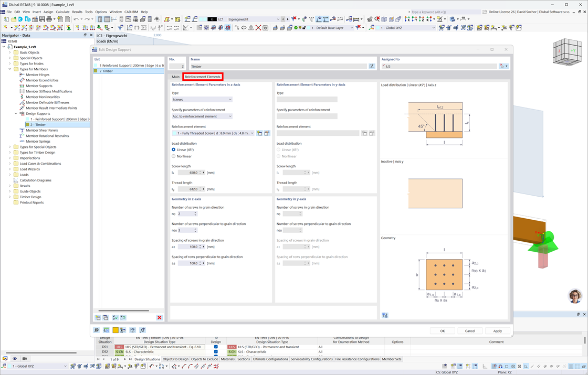
Task: Open the reinforcement Type dropdown showing Screws
Action: (202, 100)
